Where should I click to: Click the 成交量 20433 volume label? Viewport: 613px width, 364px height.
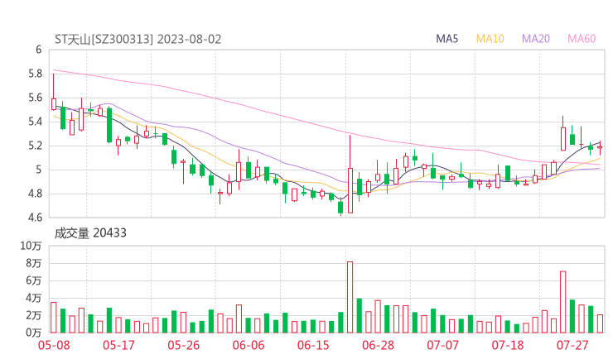coord(90,232)
